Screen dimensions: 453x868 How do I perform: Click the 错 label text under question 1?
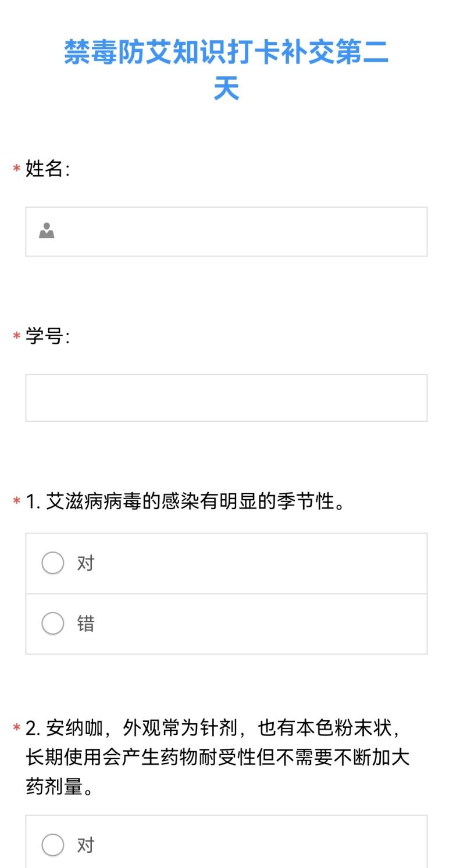[x=85, y=624]
